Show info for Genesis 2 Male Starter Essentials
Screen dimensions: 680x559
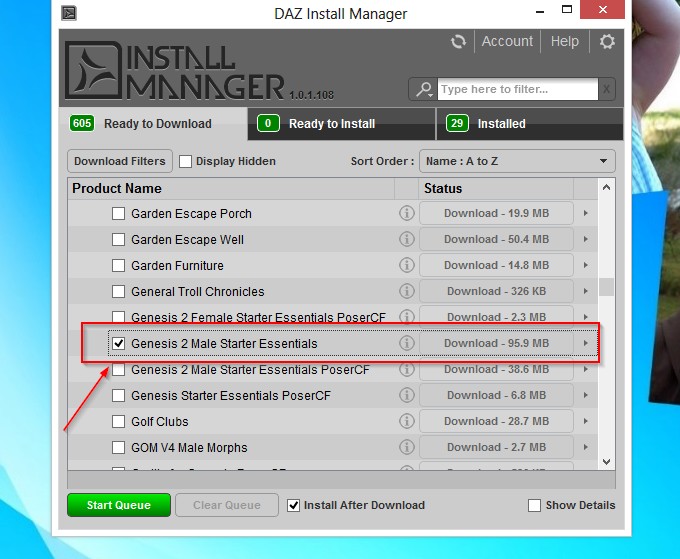pyautogui.click(x=406, y=343)
